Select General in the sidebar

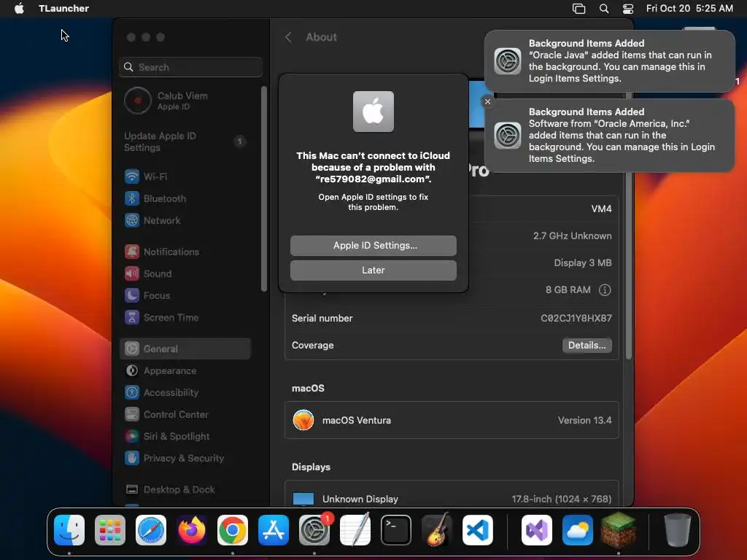coord(186,349)
